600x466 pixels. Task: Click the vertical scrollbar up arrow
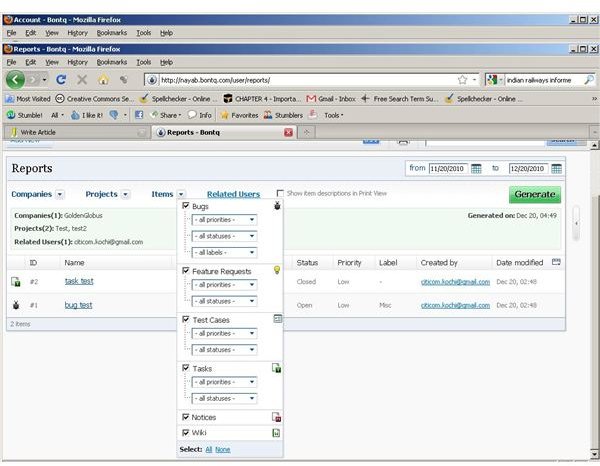tap(594, 145)
